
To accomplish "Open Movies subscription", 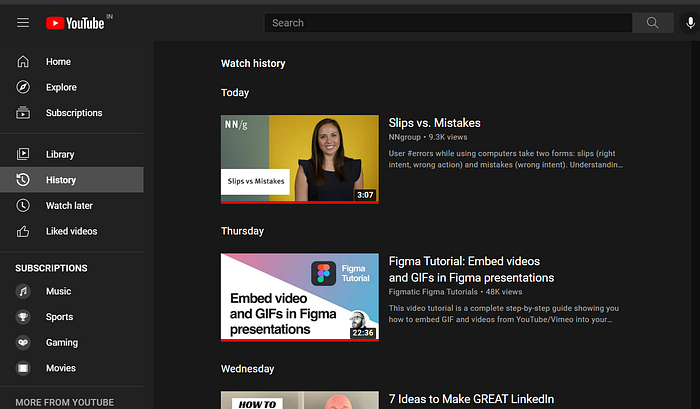I will tap(61, 368).
